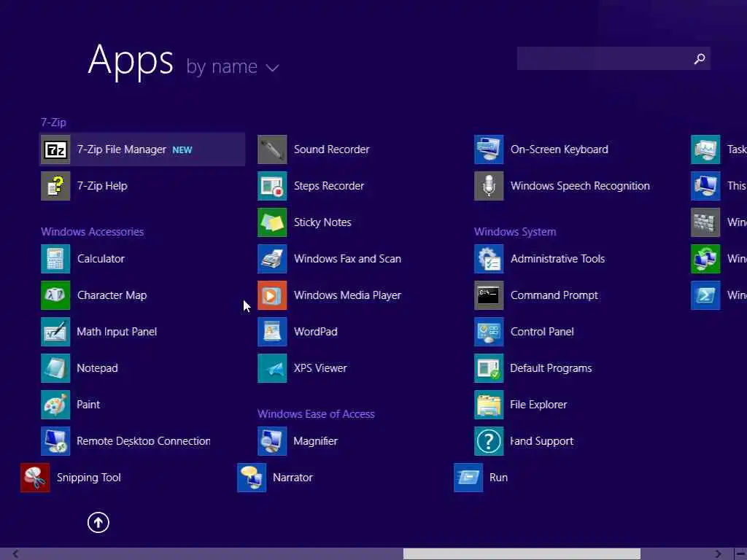Viewport: 747px width, 560px height.
Task: Launch the Magnifier icon
Action: [x=272, y=441]
